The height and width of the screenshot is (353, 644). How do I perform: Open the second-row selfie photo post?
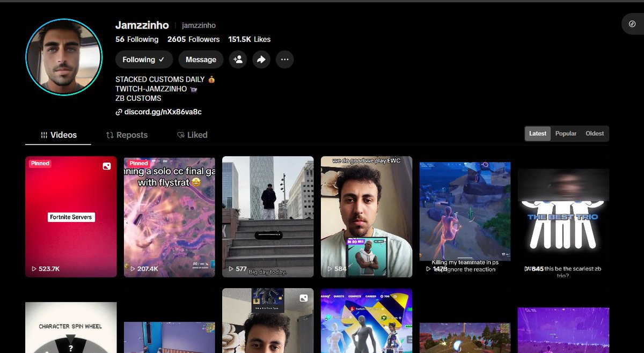[268, 321]
